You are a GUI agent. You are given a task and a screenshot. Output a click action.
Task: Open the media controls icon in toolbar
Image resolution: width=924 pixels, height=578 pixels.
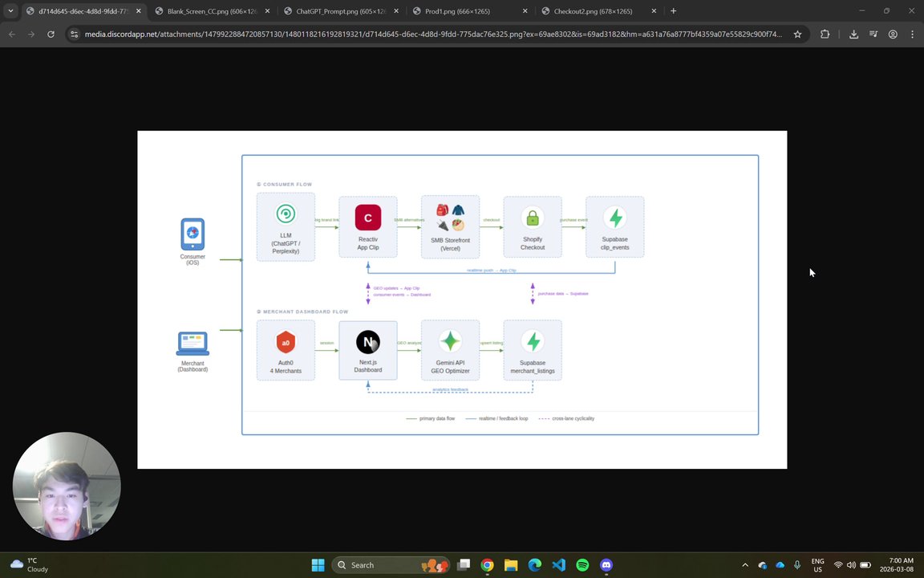tap(873, 35)
